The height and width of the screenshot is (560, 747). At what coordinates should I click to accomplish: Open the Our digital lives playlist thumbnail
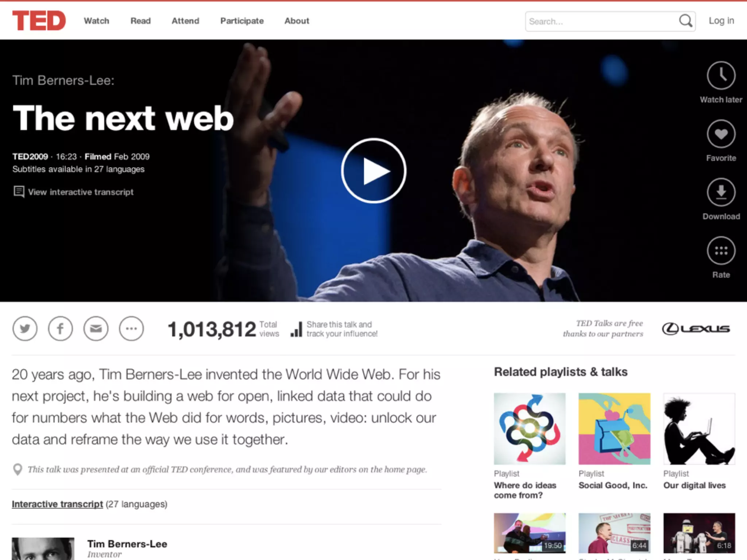699,429
